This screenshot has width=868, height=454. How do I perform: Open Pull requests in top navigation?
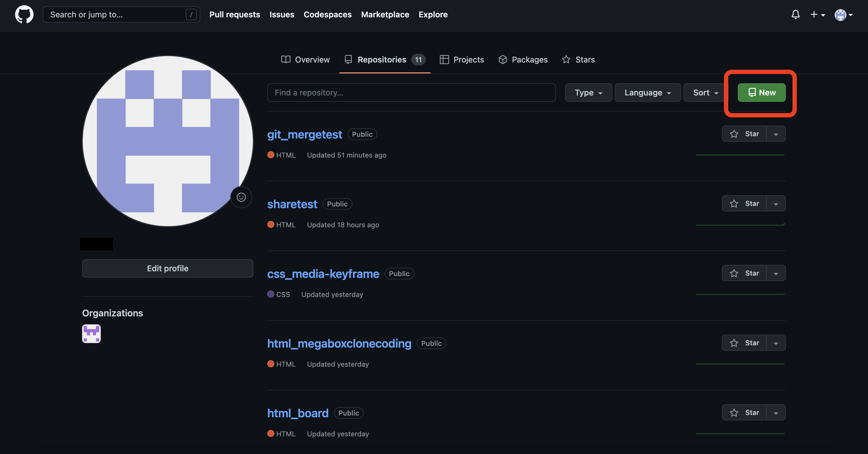tap(235, 14)
